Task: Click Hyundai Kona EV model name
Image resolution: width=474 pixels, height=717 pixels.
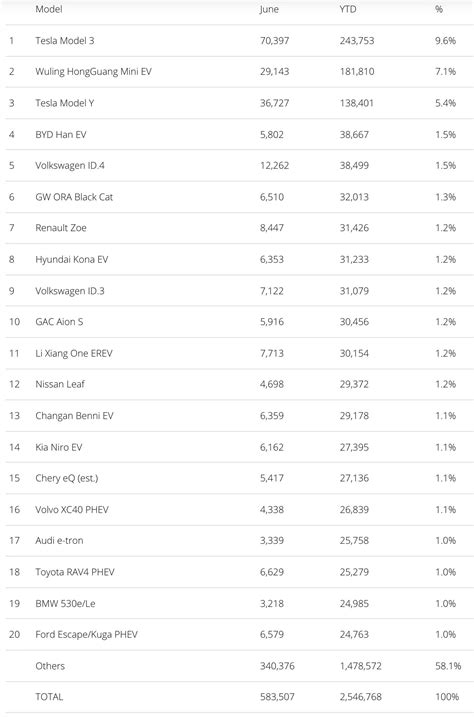Action: click(x=72, y=260)
